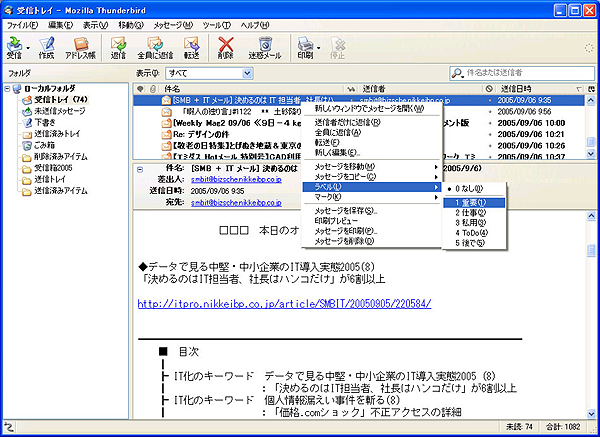
Task: Open the itpro.nikkeibp.co.jp article link
Action: [284, 304]
